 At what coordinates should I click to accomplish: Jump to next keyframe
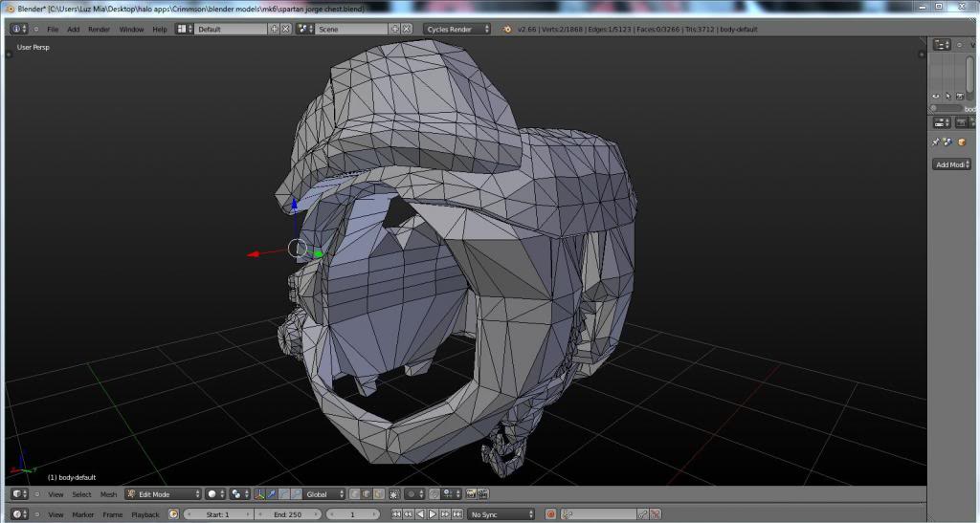pyautogui.click(x=445, y=515)
